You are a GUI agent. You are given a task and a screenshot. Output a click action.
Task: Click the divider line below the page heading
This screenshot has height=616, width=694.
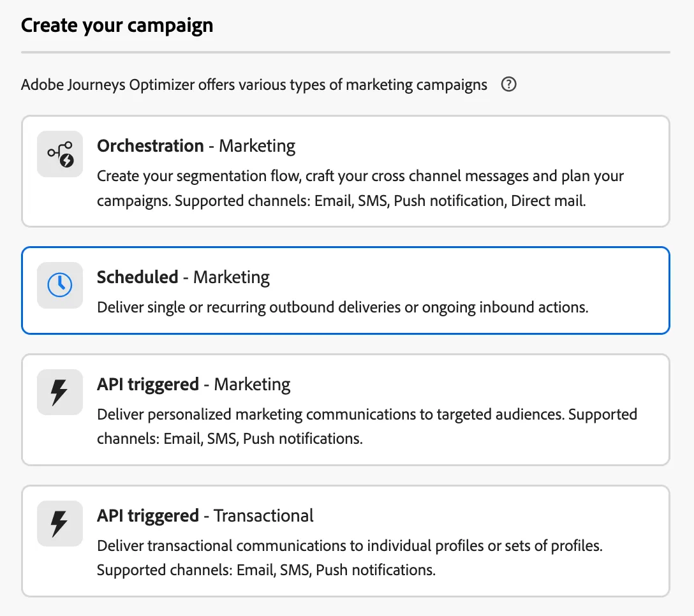(x=346, y=52)
